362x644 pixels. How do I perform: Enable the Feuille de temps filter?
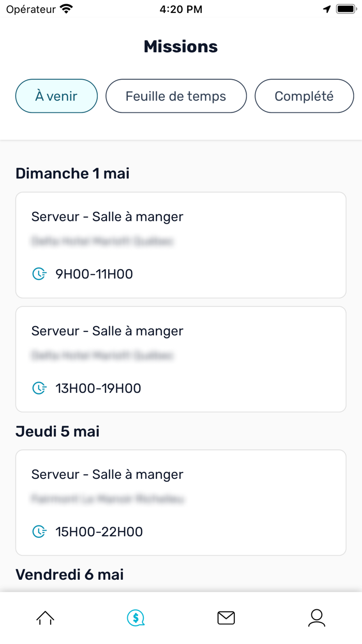pos(176,96)
